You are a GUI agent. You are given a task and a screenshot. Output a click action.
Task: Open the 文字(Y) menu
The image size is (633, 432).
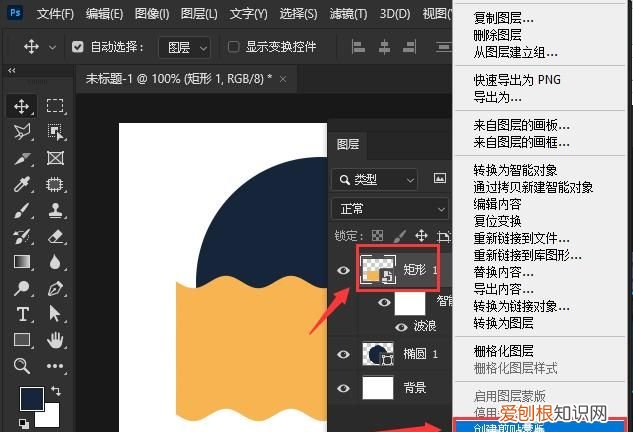click(248, 14)
